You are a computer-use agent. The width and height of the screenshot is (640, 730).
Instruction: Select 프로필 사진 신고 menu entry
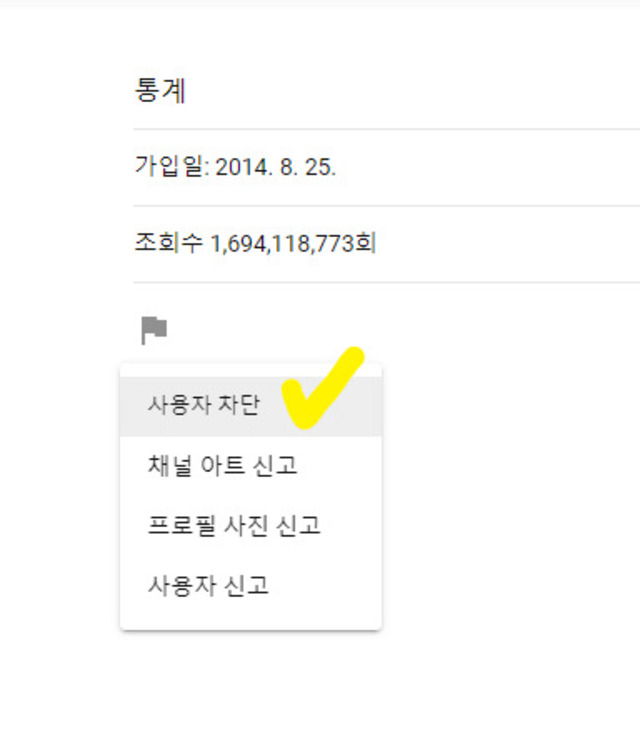point(251,525)
